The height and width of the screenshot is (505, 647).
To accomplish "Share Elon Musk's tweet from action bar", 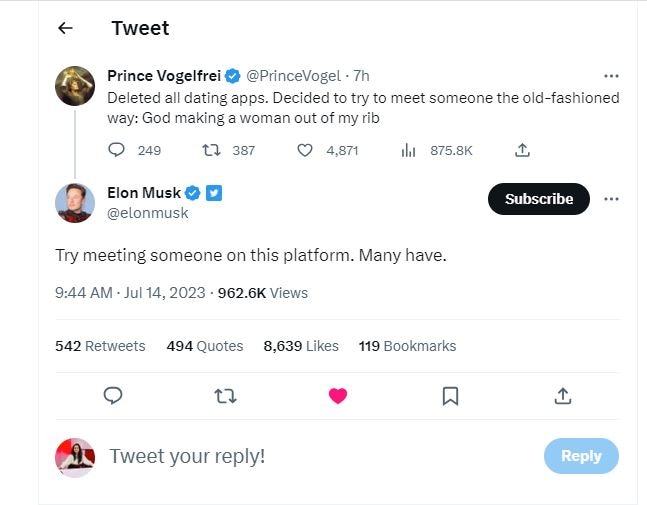I will [x=563, y=396].
